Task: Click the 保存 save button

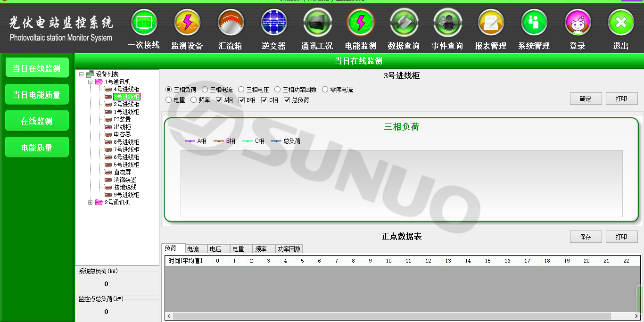Action: tap(586, 237)
